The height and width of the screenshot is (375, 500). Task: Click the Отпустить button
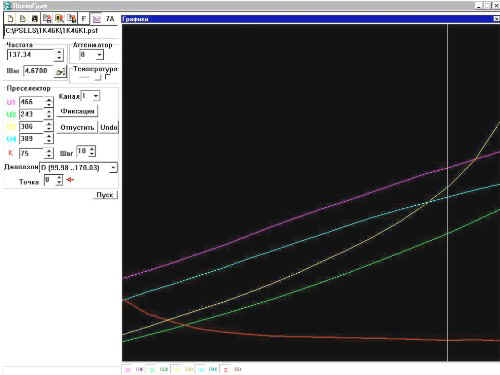(77, 127)
